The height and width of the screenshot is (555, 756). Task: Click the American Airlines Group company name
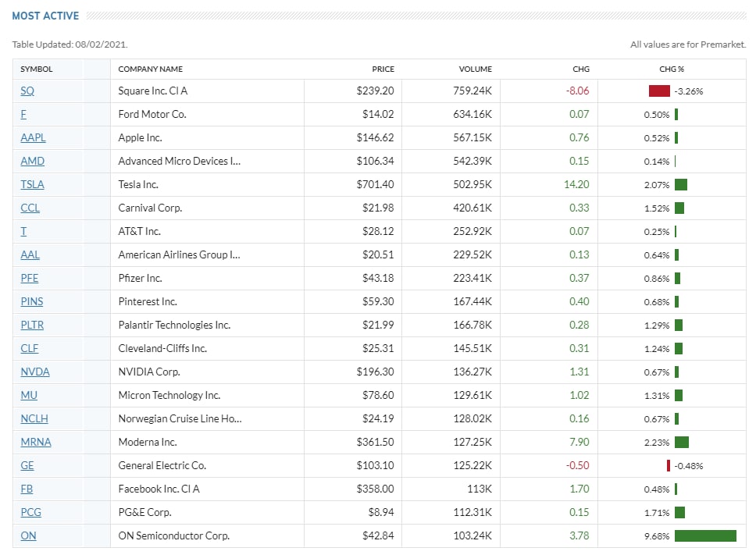[180, 254]
